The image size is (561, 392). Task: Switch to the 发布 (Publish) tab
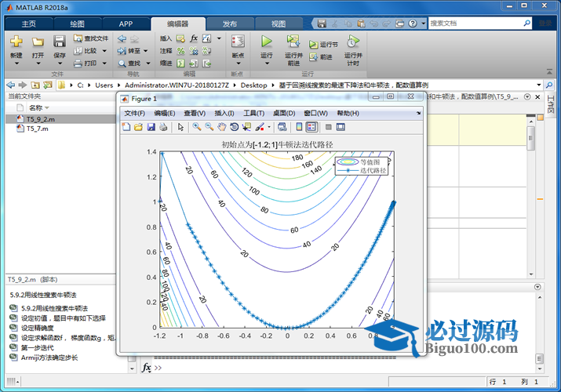[230, 24]
